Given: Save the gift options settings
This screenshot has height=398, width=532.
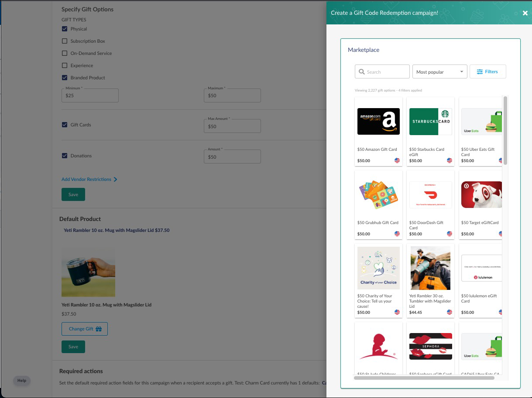Looking at the screenshot, I should [73, 194].
